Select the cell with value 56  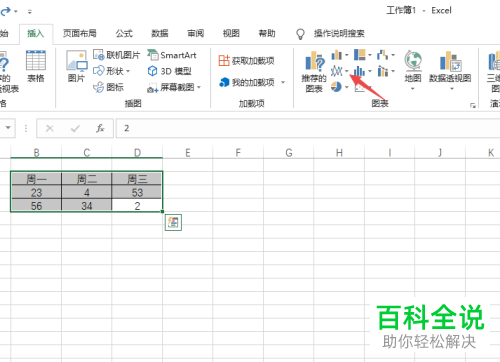36,206
